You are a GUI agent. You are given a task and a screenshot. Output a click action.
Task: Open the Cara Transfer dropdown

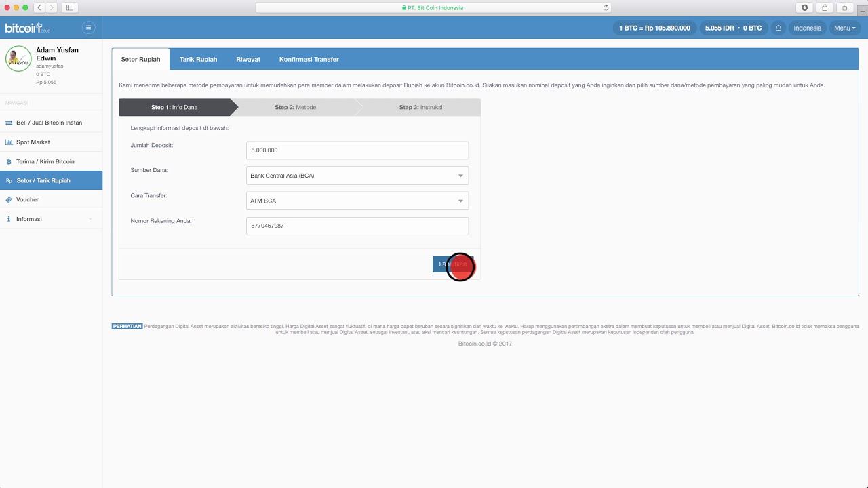click(357, 201)
